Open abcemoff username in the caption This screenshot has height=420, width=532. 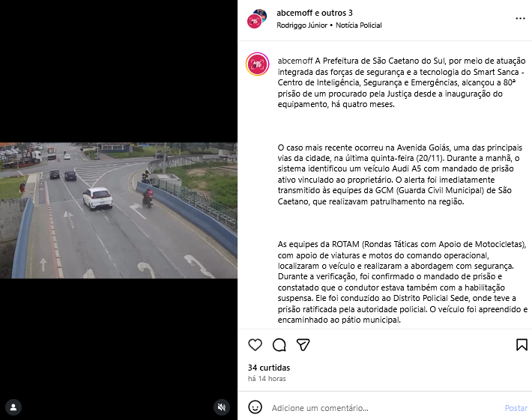[295, 61]
